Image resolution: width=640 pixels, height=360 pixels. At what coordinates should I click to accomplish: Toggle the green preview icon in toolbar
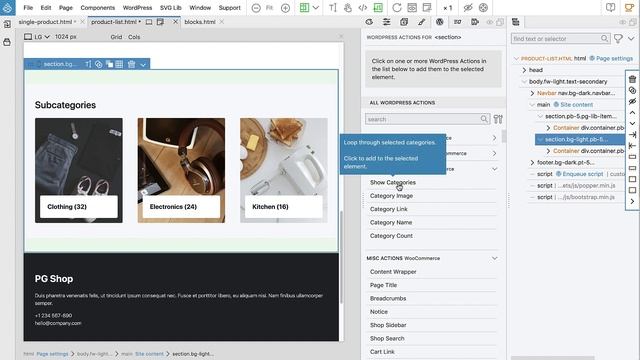coord(378,8)
